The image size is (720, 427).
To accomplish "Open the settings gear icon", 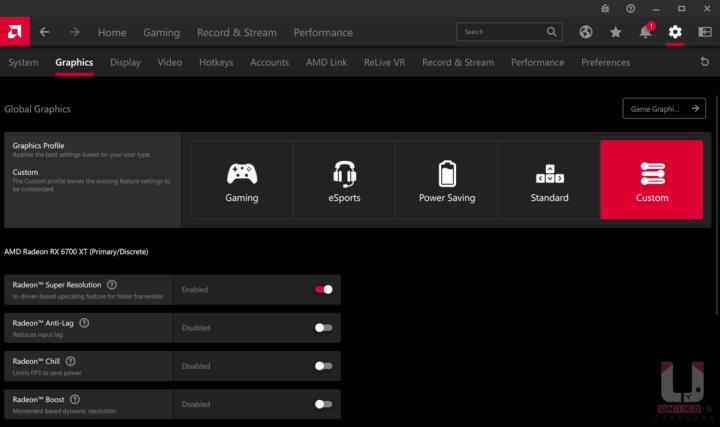I will click(675, 32).
